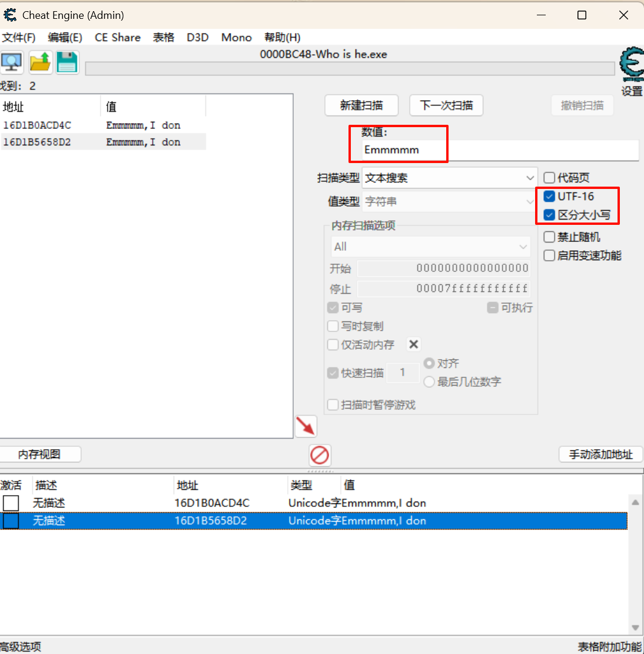Click the 开始 address input field

(x=444, y=268)
